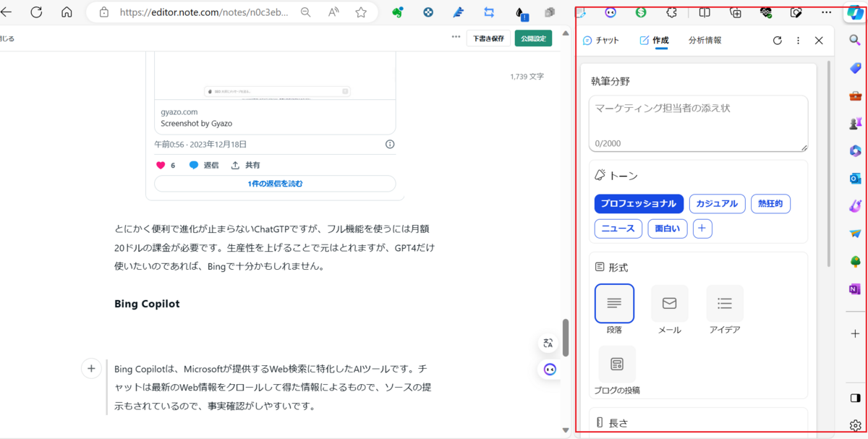868x439 pixels.
Task: Click the heart like icon on tweet
Action: pos(161,165)
